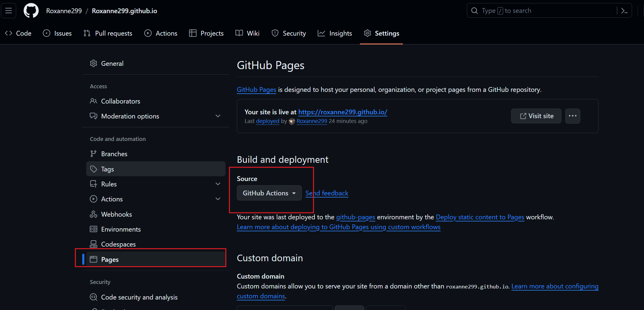Click the Actions play icon in top nav
Image resolution: width=644 pixels, height=310 pixels.
[x=148, y=33]
